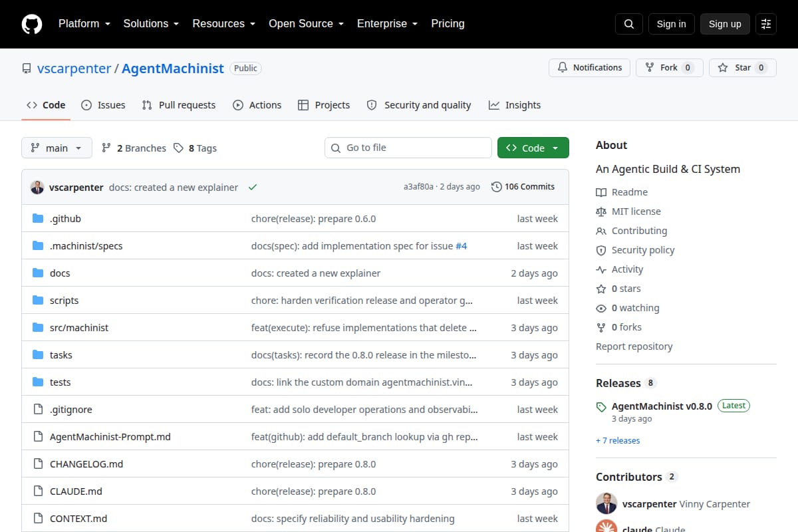Switch to the Insights tab
This screenshot has height=532, width=798.
515,105
